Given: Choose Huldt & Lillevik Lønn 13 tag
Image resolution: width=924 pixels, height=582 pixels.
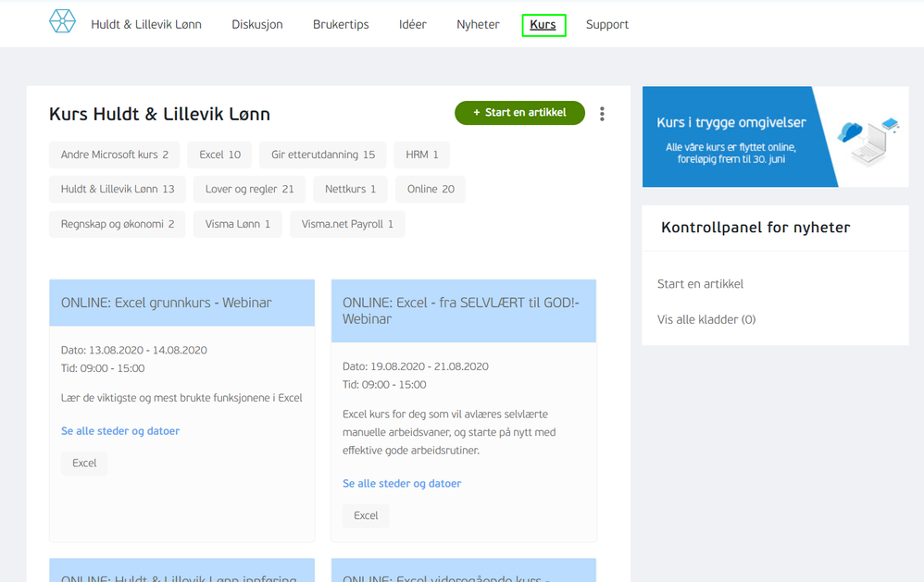Looking at the screenshot, I should pos(118,189).
